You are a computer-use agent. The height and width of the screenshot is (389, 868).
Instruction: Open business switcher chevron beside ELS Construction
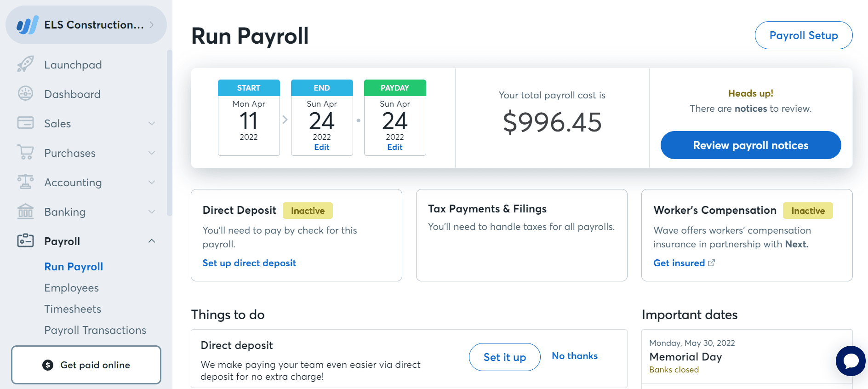[152, 25]
